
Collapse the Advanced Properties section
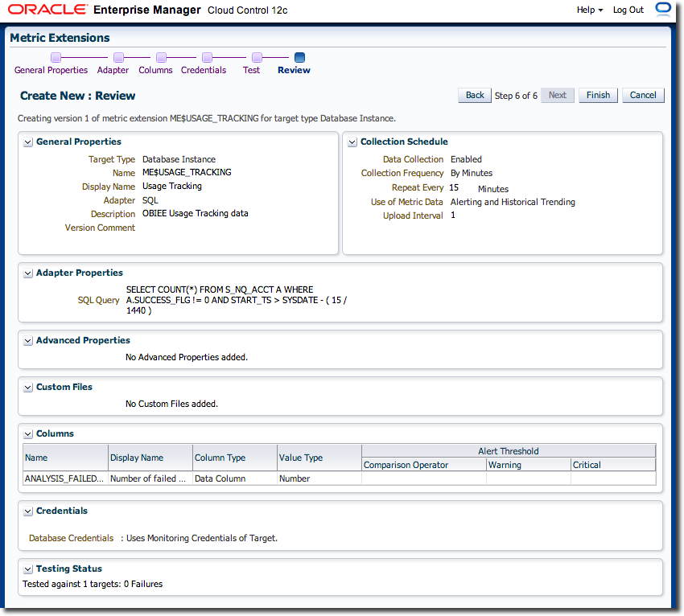(28, 341)
